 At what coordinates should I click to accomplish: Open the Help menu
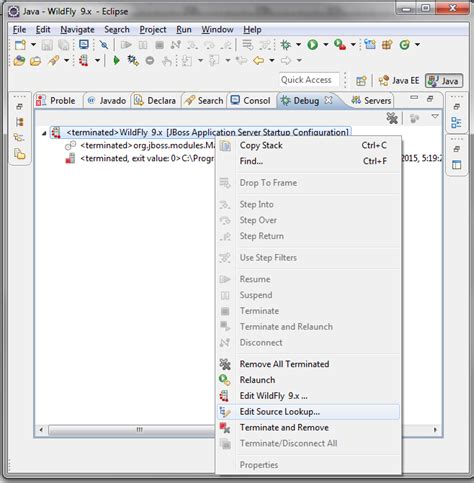click(252, 30)
